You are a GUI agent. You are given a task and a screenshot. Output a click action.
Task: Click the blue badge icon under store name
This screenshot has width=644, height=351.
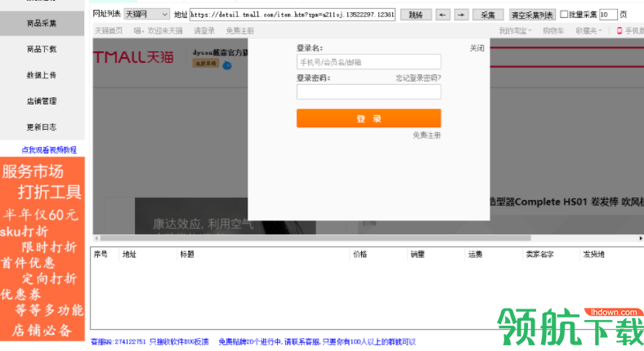click(x=226, y=64)
